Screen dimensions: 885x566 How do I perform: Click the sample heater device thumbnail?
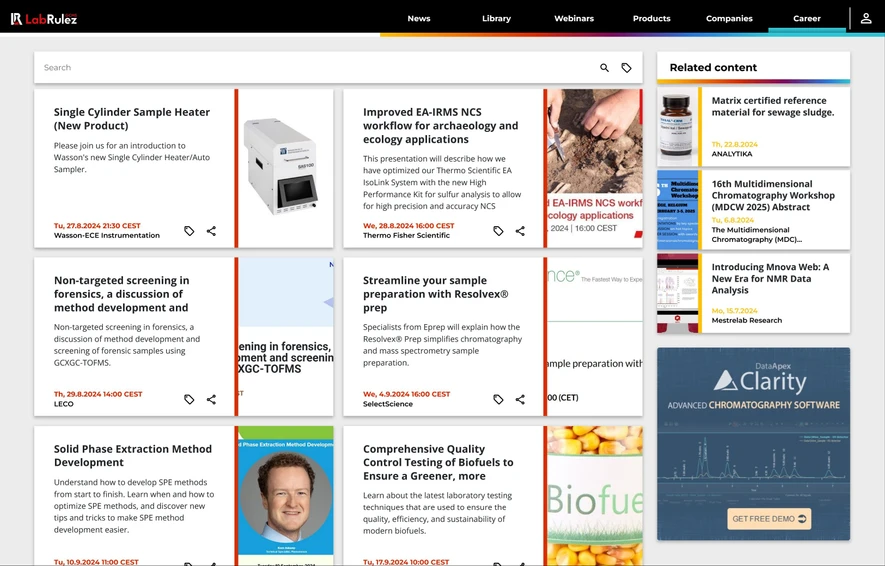click(286, 168)
